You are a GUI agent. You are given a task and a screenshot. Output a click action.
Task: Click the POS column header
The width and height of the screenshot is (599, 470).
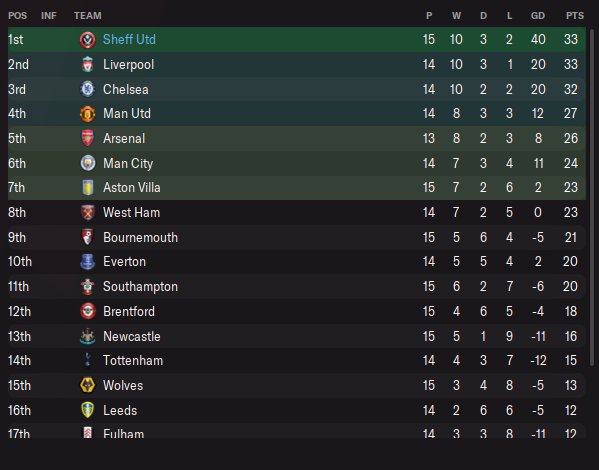pyautogui.click(x=18, y=16)
